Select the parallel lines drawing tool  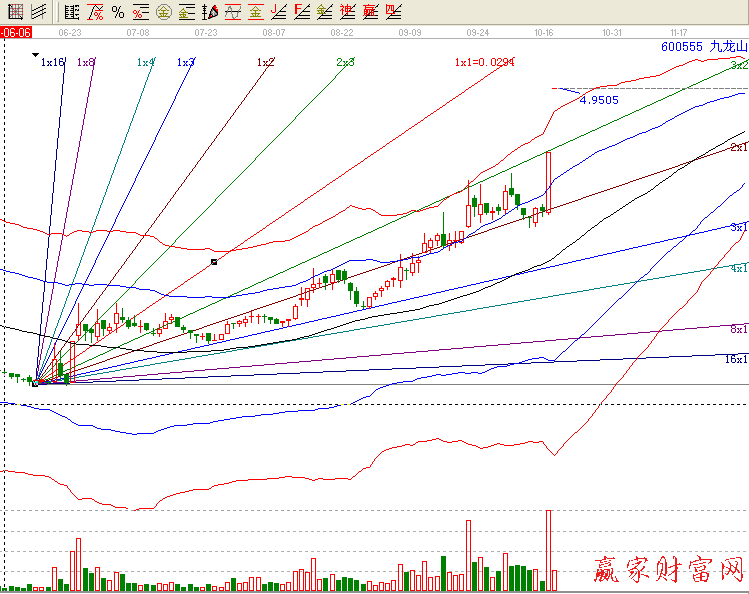pos(38,12)
